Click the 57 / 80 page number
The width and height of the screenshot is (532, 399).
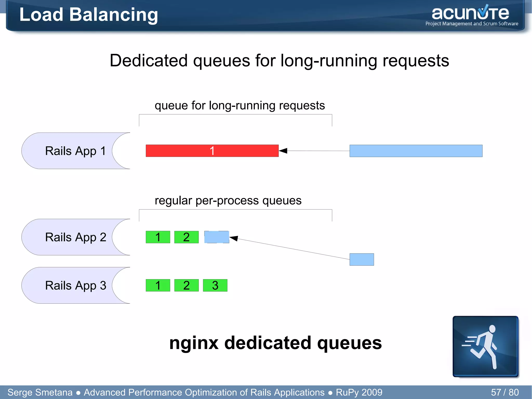pos(504,392)
